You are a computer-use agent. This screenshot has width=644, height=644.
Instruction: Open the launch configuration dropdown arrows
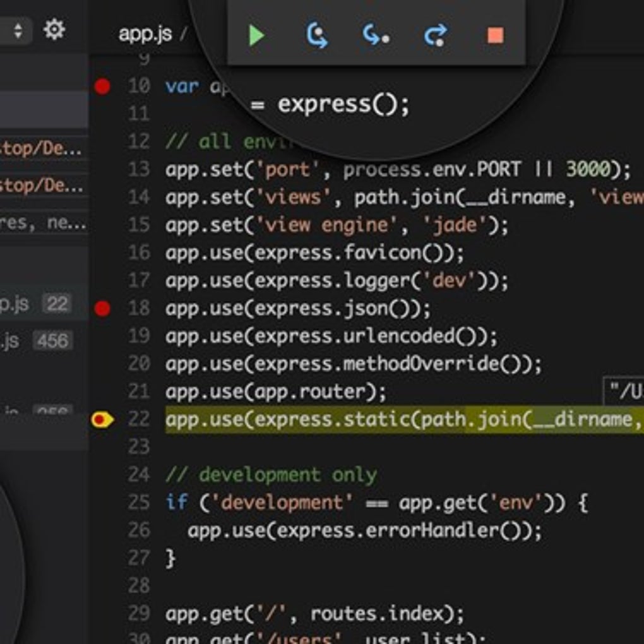coord(18,30)
